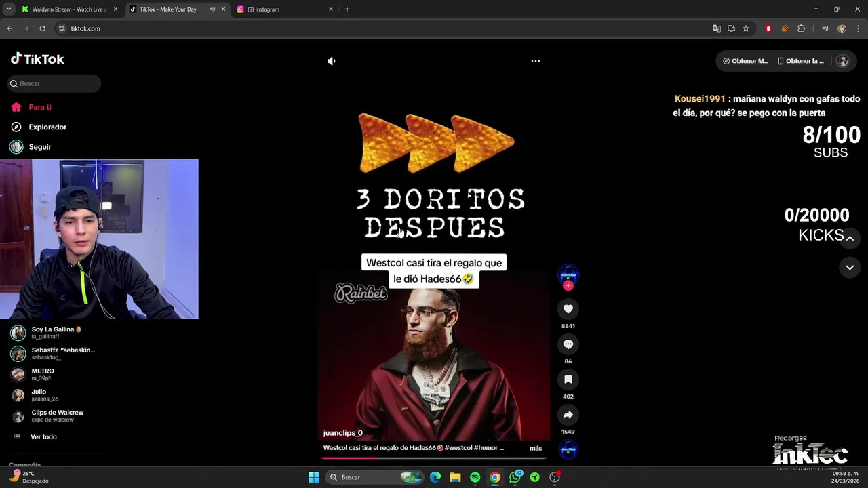Expand followed accounts with Ver todo
This screenshot has height=488, width=868.
pos(43,437)
